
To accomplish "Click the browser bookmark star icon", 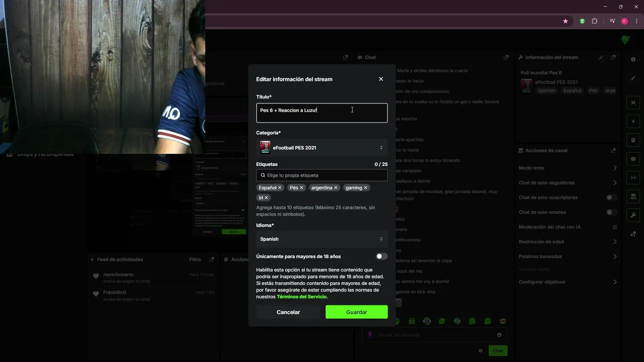I will [566, 21].
